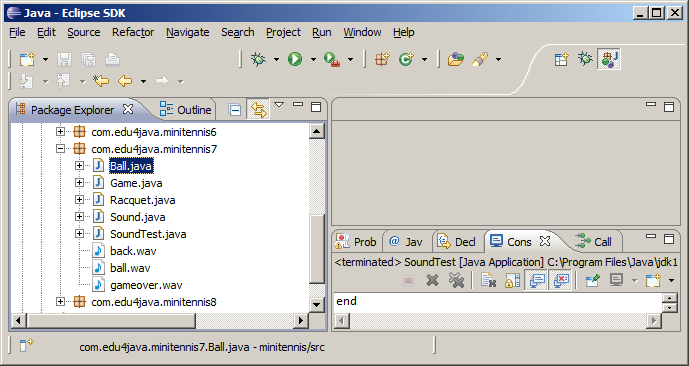689x366 pixels.
Task: Expand the Racquet.java node
Action: pos(79,199)
